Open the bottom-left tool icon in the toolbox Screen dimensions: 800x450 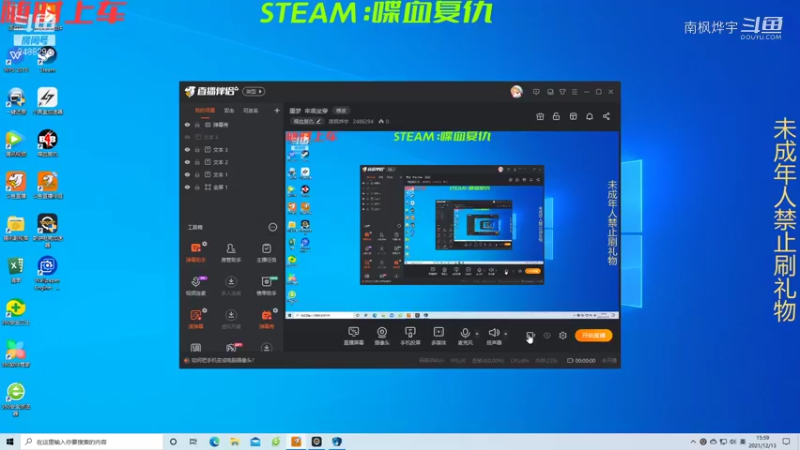195,348
